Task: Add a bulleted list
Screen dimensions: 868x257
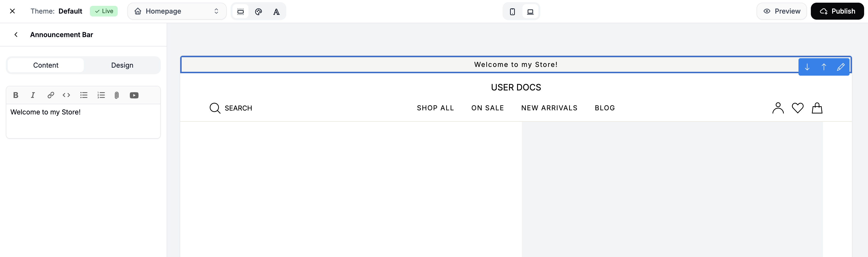Action: pyautogui.click(x=84, y=95)
